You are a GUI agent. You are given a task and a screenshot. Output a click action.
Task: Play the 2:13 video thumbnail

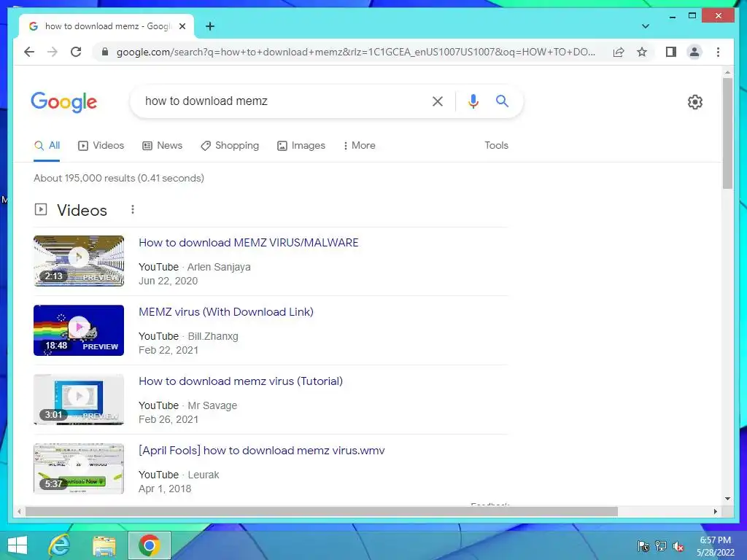click(79, 261)
